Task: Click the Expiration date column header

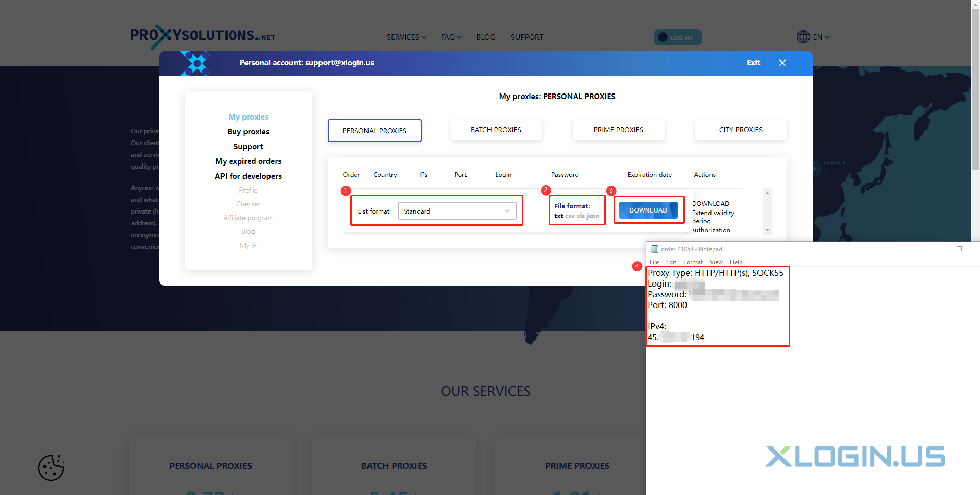Action: tap(650, 174)
